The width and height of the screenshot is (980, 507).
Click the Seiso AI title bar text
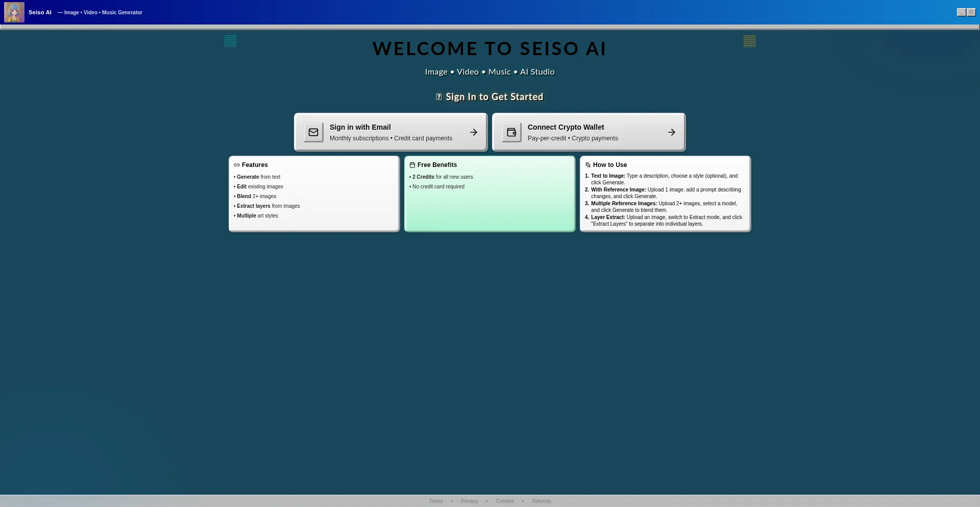40,12
